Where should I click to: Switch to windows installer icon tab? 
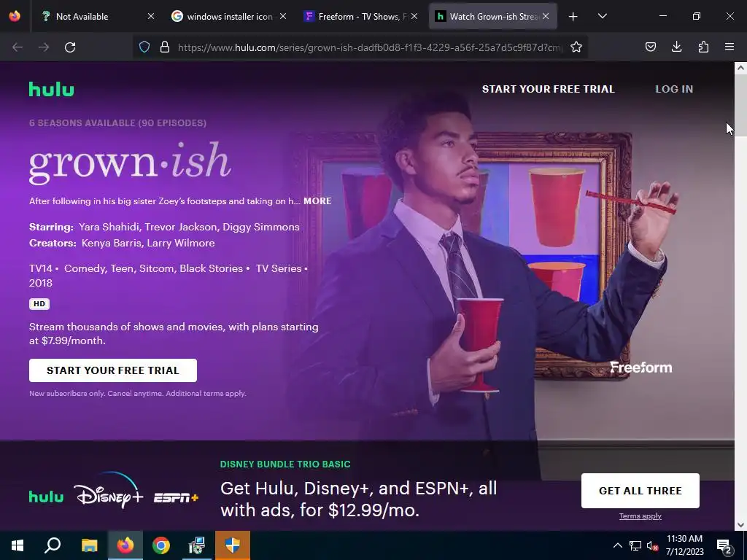[x=229, y=16]
